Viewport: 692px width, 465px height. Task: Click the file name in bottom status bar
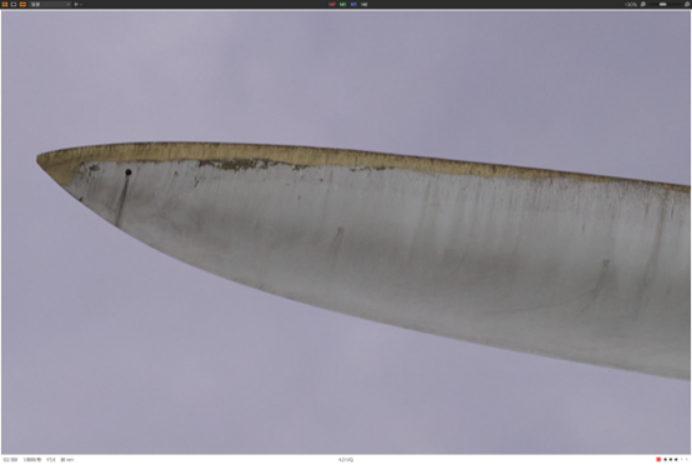click(x=346, y=460)
